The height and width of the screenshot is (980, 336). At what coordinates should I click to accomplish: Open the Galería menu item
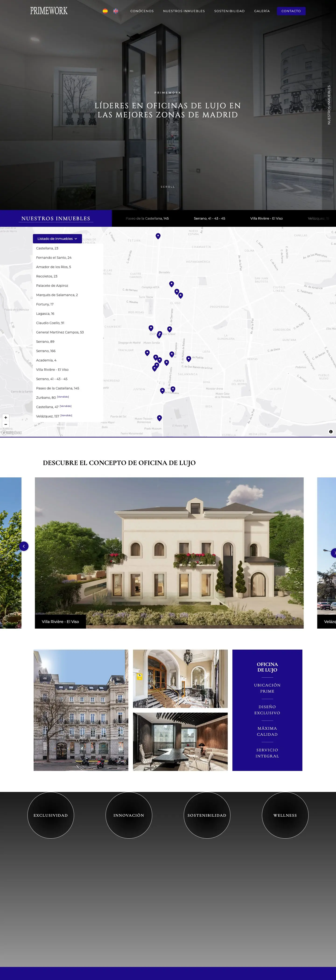click(262, 11)
